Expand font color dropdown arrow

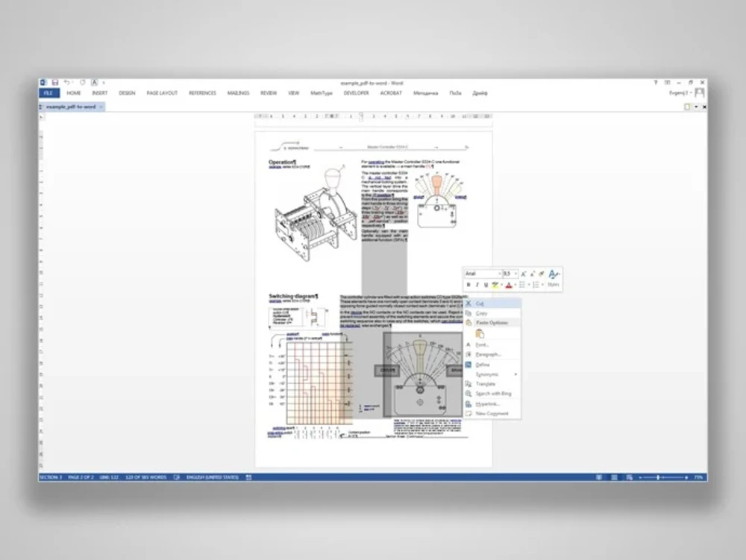(515, 285)
